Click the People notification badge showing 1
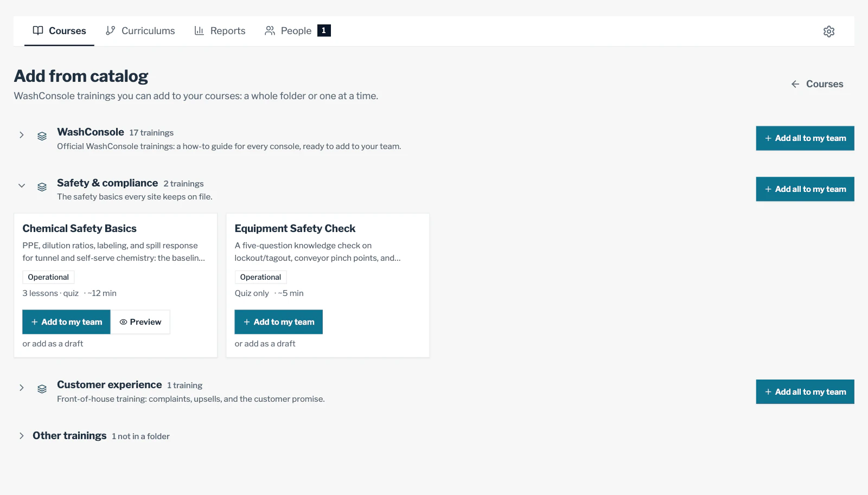The image size is (868, 495). 324,31
